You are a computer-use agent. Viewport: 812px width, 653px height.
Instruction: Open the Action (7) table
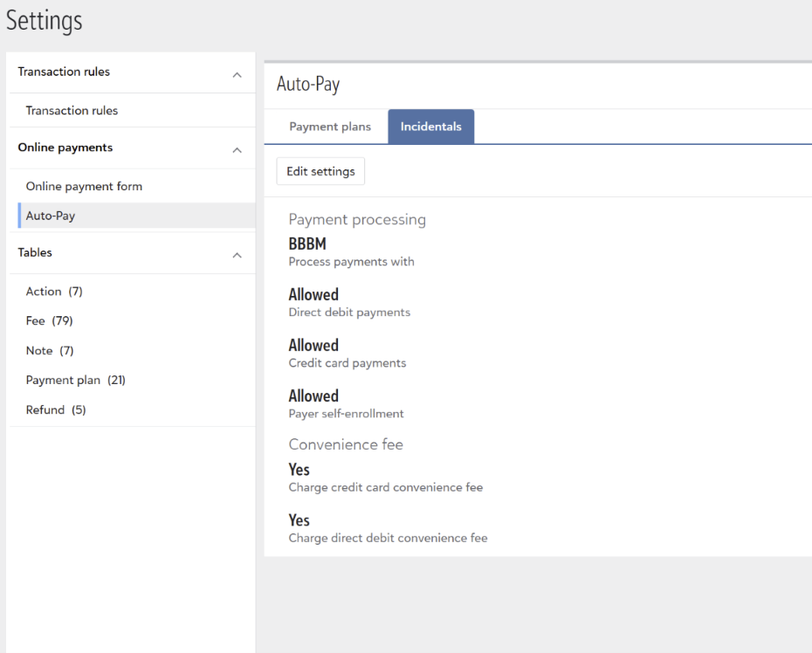point(54,292)
